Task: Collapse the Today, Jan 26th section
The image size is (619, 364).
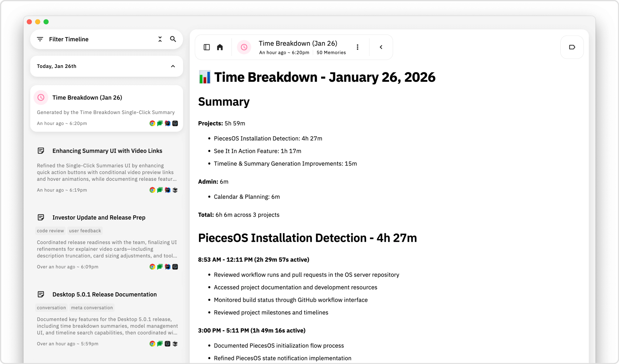Action: [173, 66]
